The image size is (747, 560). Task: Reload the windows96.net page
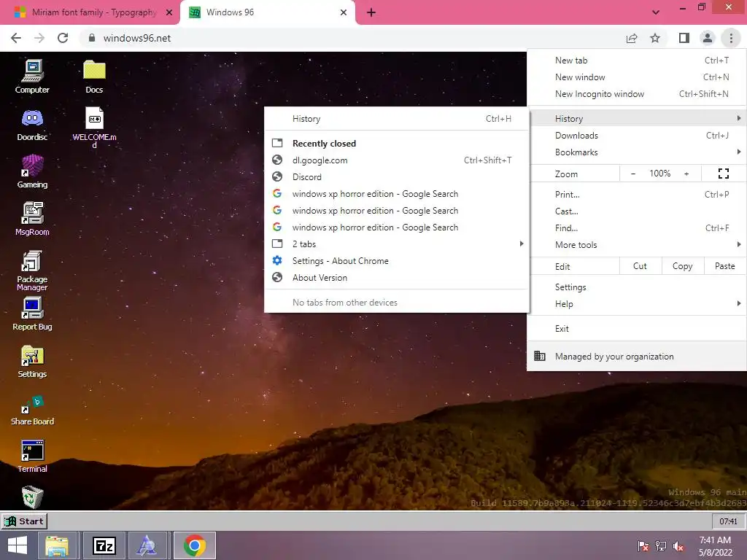(x=63, y=38)
